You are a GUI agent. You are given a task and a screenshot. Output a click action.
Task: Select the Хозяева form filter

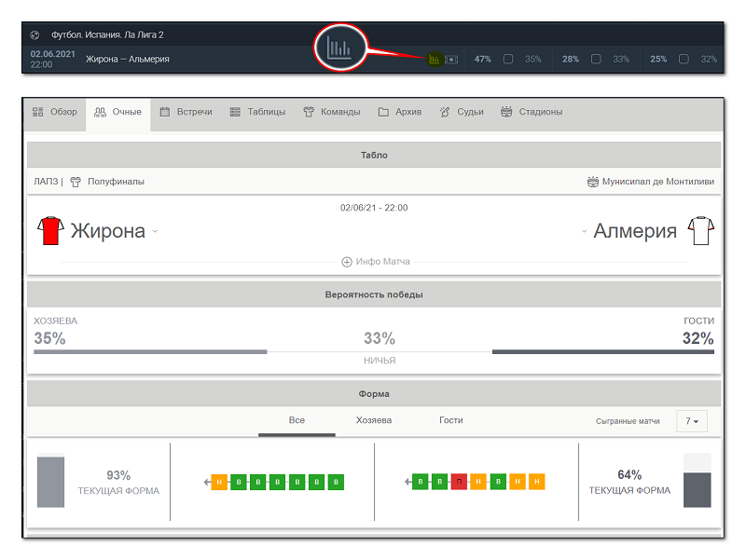tap(373, 420)
